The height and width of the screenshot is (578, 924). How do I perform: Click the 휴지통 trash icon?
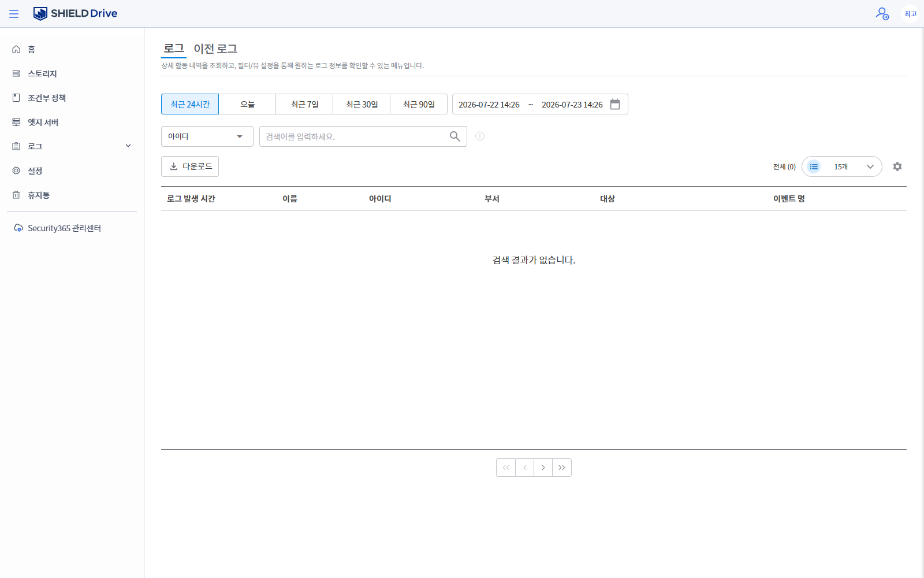tap(16, 195)
